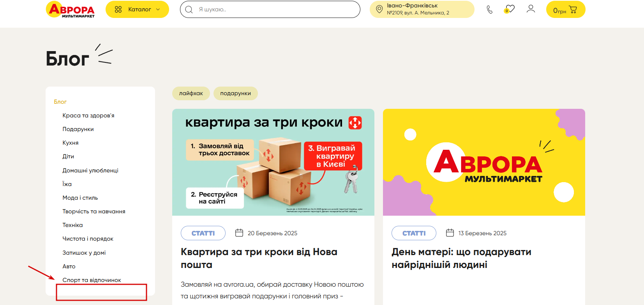This screenshot has height=305, width=644.
Task: Click the date text '20 Березень 2025'
Action: coord(272,233)
